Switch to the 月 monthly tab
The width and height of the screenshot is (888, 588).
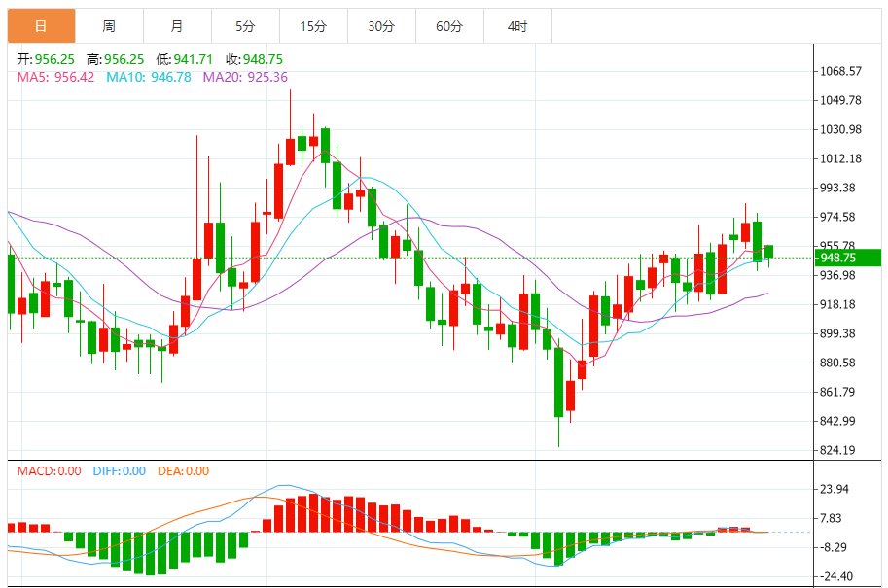coord(177,26)
